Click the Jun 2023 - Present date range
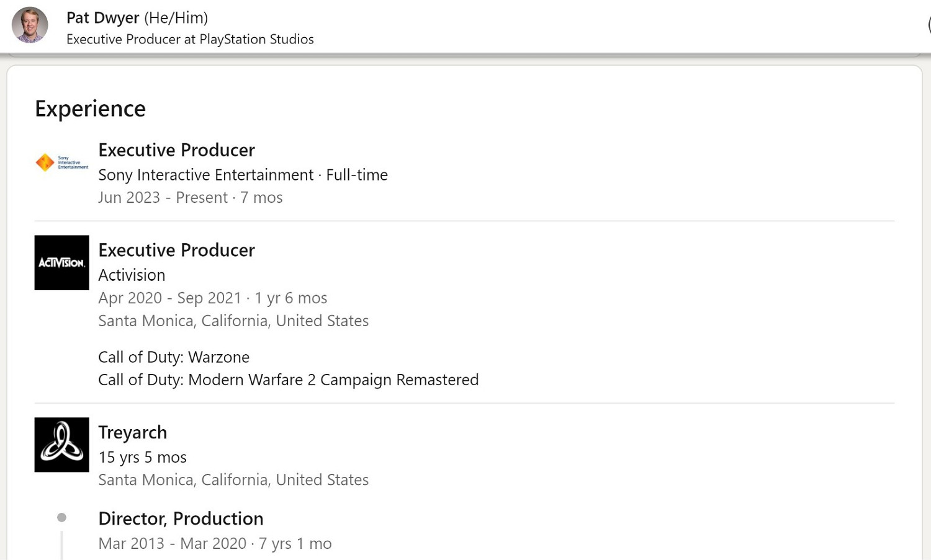 [x=190, y=198]
